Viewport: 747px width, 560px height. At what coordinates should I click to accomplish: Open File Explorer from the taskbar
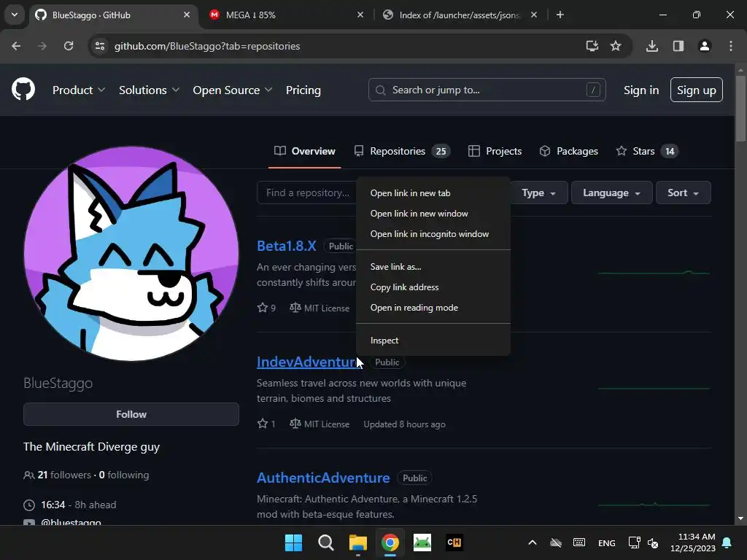click(x=357, y=542)
